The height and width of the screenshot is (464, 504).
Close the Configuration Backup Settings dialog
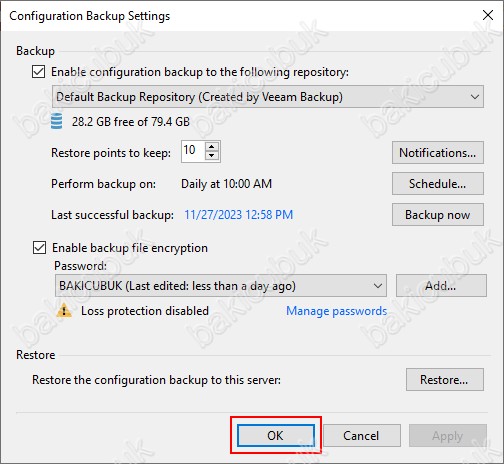coord(488,15)
